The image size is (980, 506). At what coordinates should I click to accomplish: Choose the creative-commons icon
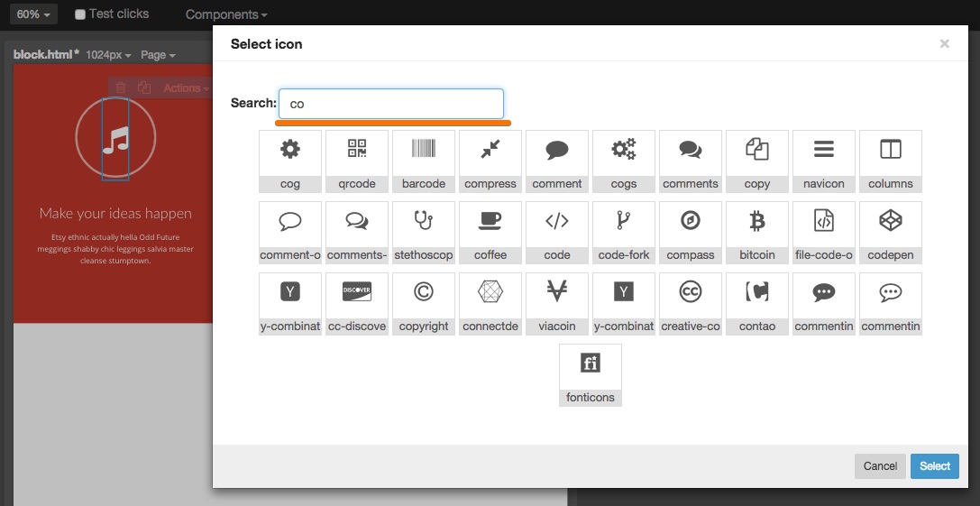(x=691, y=304)
